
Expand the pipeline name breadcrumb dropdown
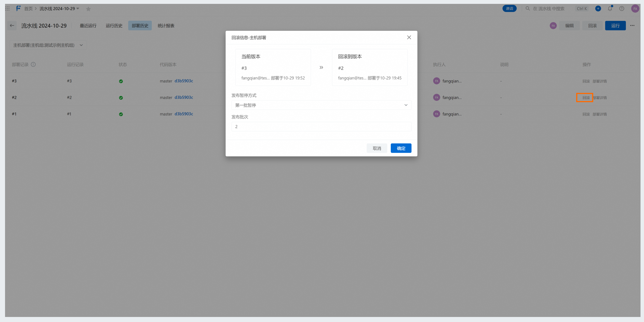78,9
